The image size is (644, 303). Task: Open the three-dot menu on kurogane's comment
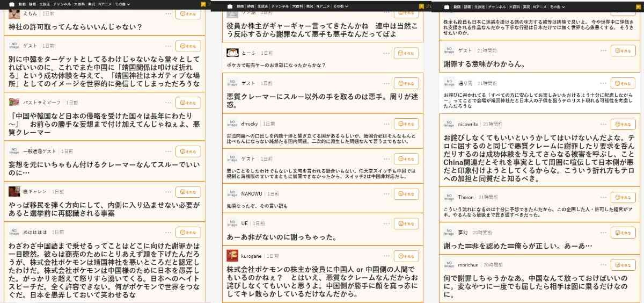pyautogui.click(x=387, y=256)
